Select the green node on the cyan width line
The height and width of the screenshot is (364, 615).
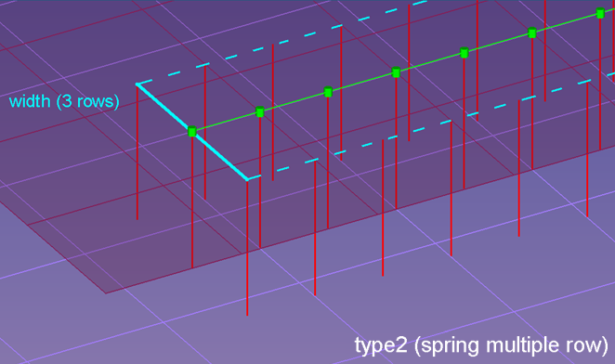coord(191,132)
